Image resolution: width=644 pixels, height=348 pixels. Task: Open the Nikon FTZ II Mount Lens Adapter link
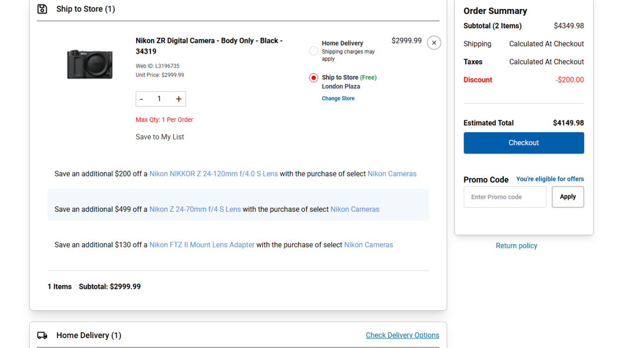click(202, 245)
